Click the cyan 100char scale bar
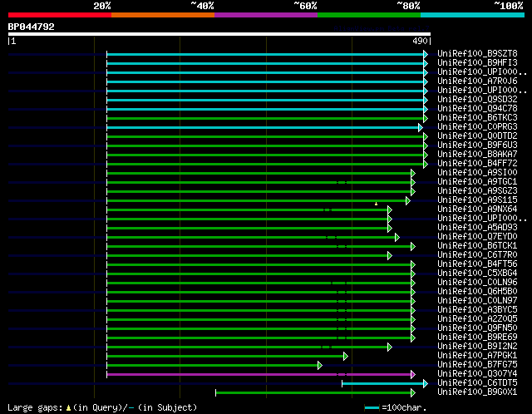The image size is (532, 414). pyautogui.click(x=372, y=408)
